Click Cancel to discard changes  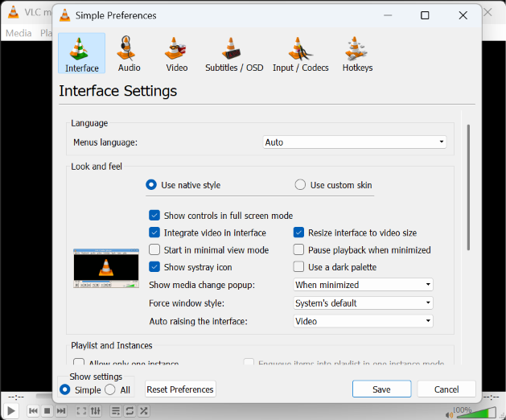coord(446,389)
